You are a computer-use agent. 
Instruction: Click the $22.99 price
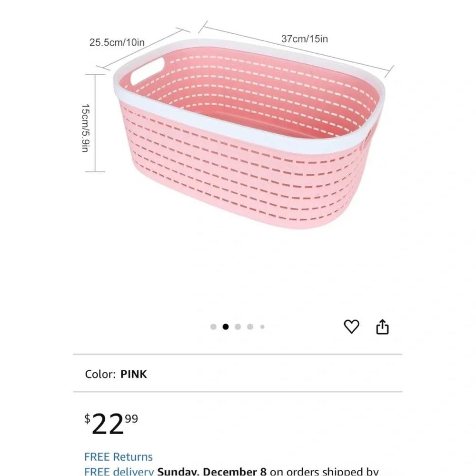[111, 424]
